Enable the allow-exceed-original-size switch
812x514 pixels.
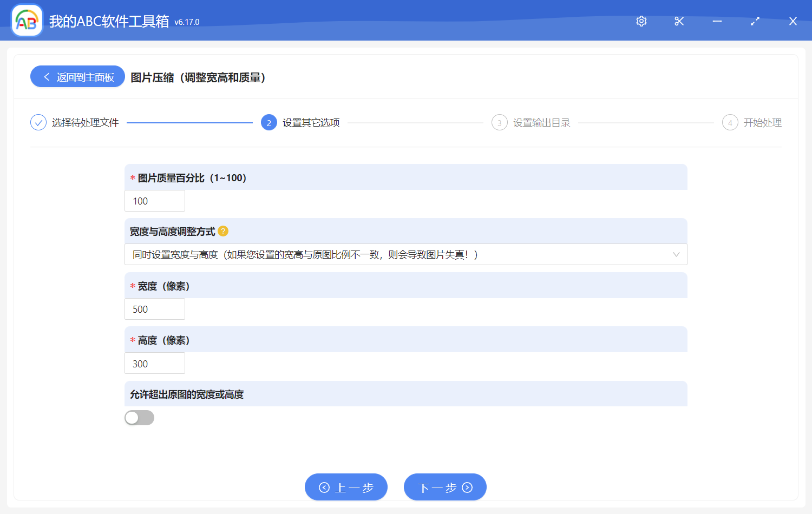click(139, 418)
